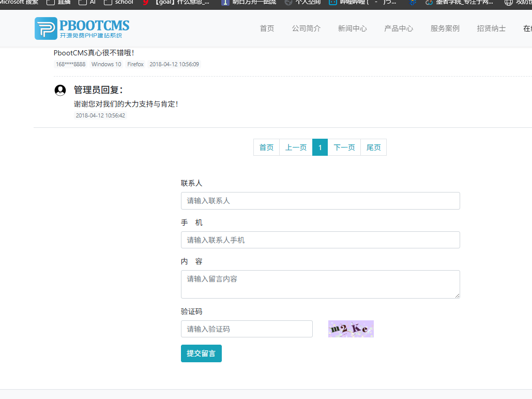
Task: Click the PbootCMS logo in the header
Action: click(82, 28)
